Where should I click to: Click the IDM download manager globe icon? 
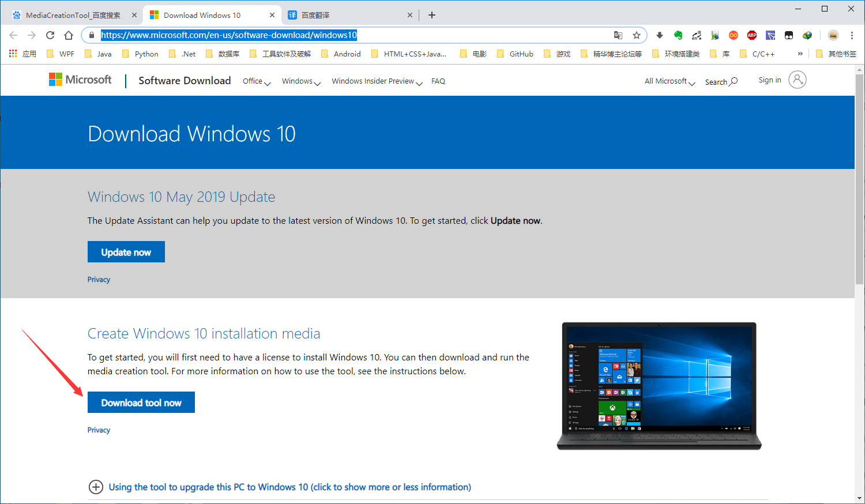pos(807,35)
